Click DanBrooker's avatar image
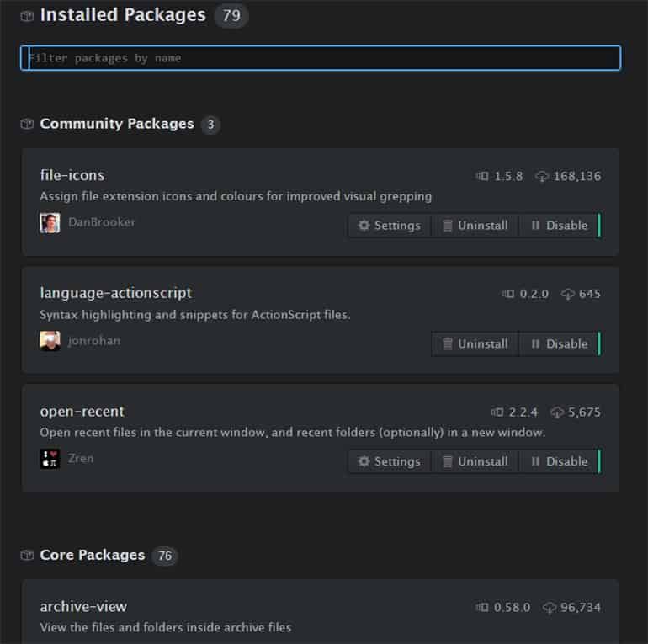The image size is (648, 644). [50, 223]
